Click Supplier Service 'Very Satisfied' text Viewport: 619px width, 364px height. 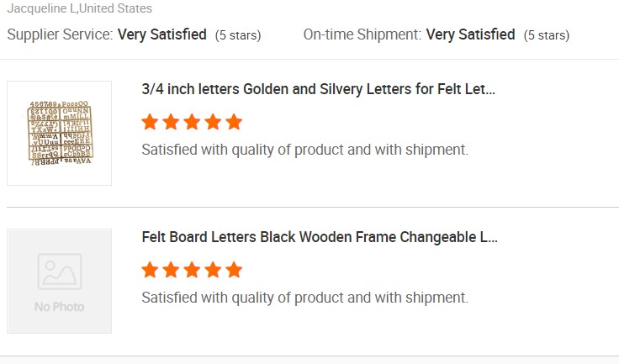161,34
